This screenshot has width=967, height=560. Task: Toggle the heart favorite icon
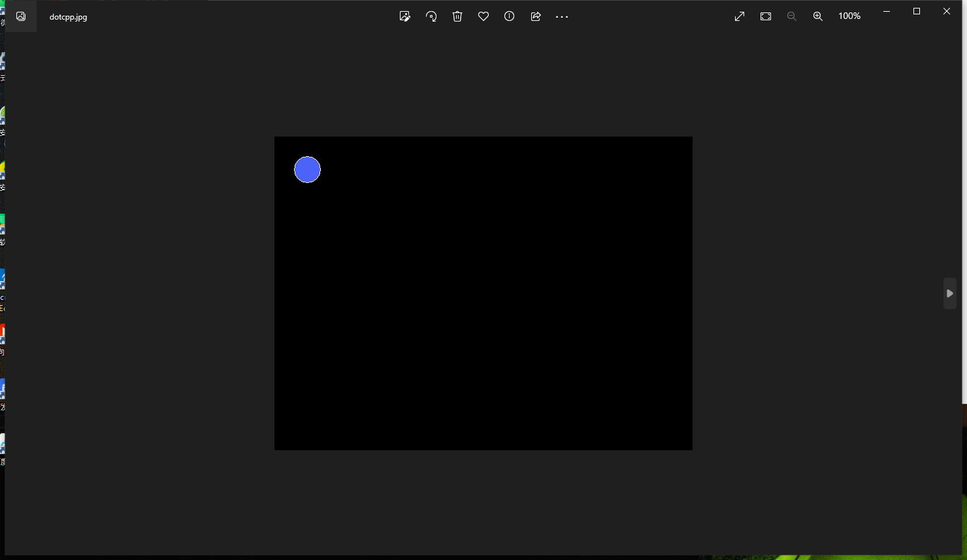click(x=484, y=16)
